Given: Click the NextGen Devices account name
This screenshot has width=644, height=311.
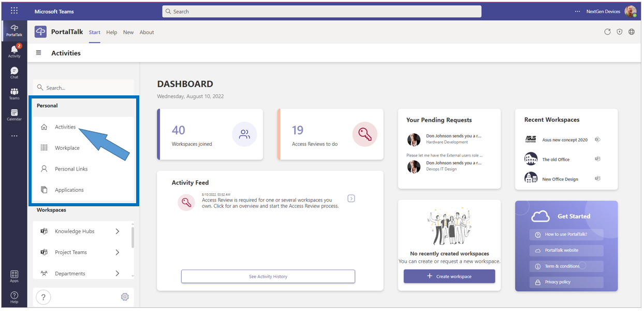Looking at the screenshot, I should tap(603, 11).
